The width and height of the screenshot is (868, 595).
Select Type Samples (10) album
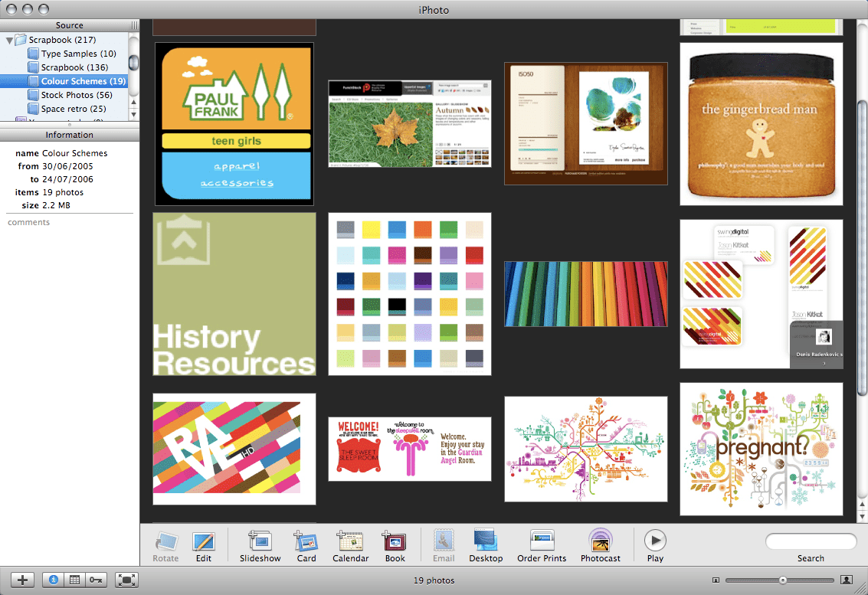(64, 54)
